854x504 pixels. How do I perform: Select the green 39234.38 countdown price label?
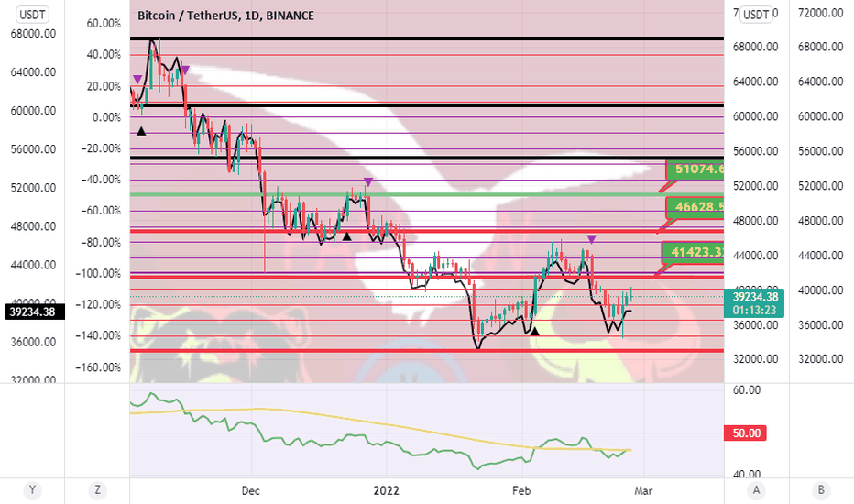(754, 303)
